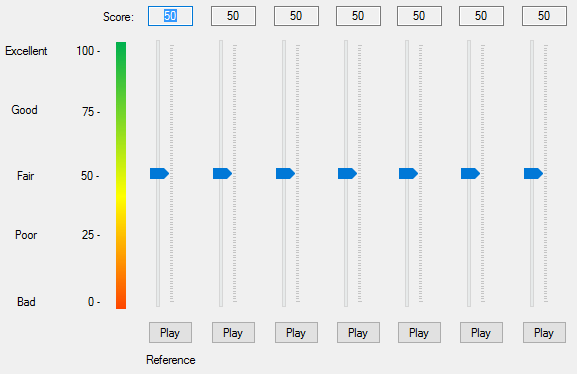Image resolution: width=577 pixels, height=374 pixels.
Task: Click the third Play button
Action: (x=296, y=333)
